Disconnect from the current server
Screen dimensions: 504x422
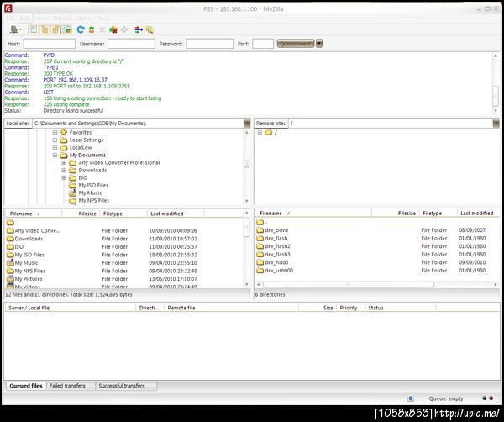click(x=113, y=29)
